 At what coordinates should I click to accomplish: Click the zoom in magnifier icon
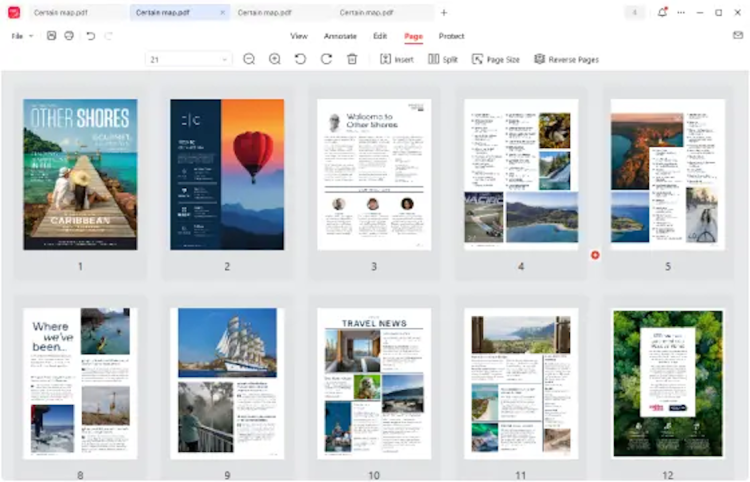click(275, 59)
